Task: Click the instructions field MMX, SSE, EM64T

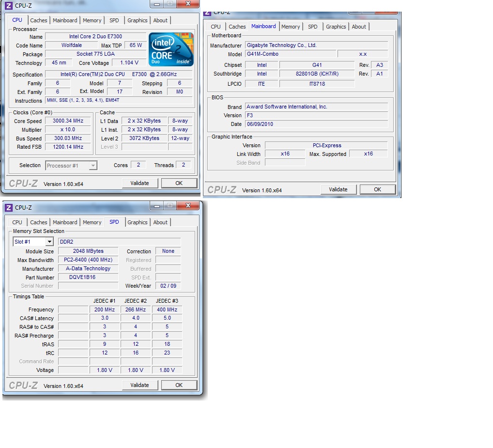Action: (x=119, y=100)
